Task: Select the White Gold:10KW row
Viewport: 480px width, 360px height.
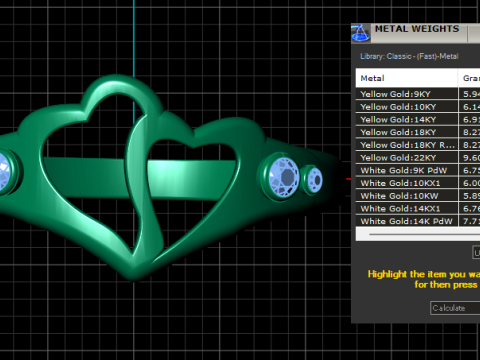Action: 418,196
